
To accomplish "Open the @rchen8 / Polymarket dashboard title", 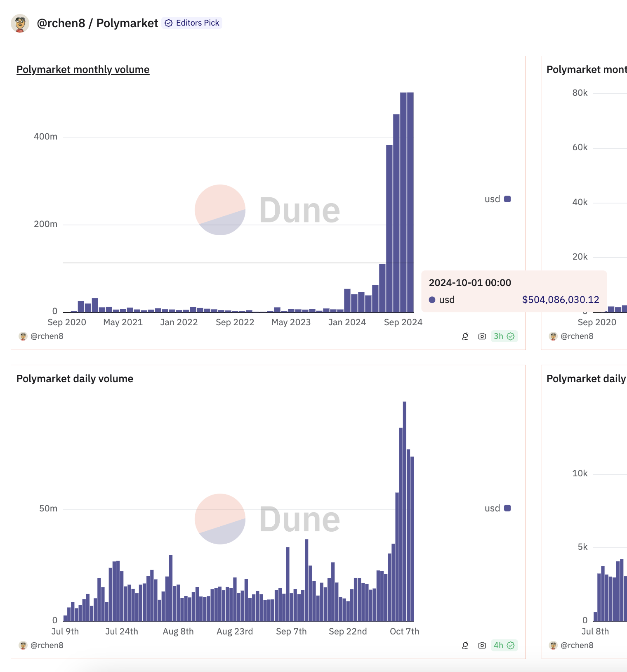I will coord(97,23).
